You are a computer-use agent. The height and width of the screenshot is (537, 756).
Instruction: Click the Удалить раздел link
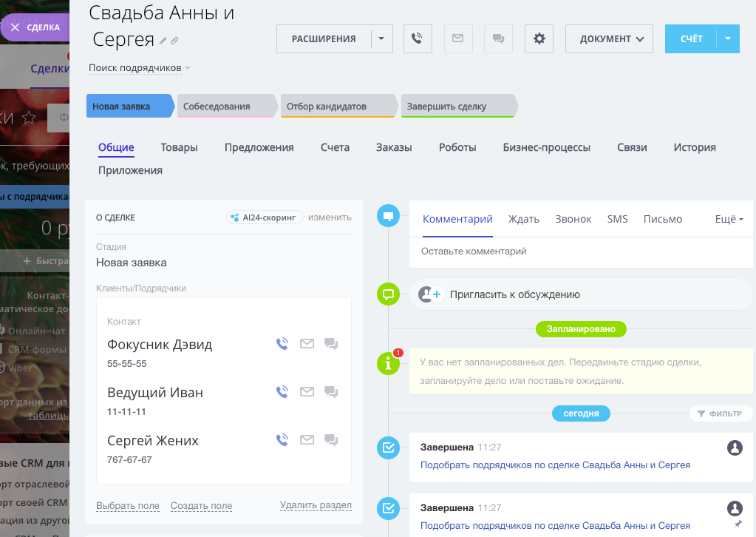coord(316,505)
